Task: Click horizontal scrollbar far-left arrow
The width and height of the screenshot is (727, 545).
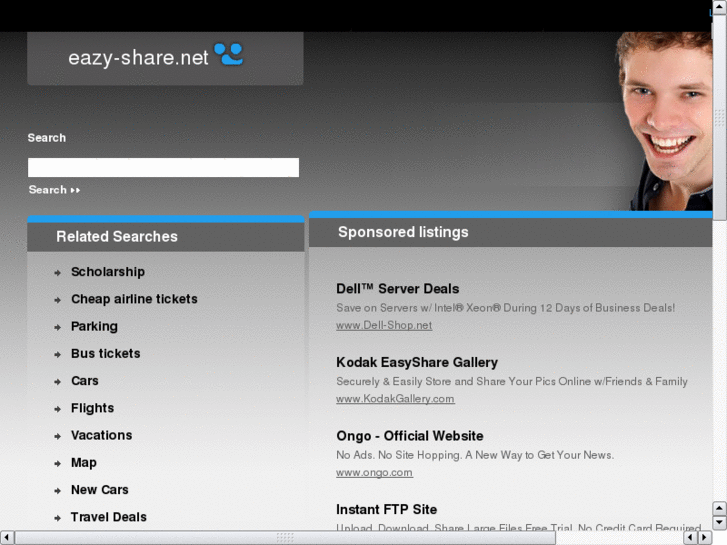Action: (x=7, y=538)
